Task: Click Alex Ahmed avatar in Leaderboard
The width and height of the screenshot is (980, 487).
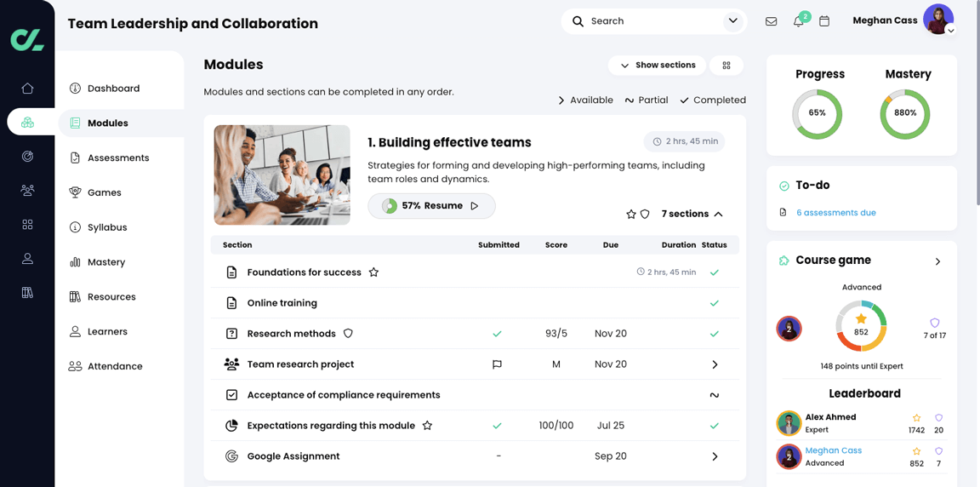Action: click(x=789, y=423)
